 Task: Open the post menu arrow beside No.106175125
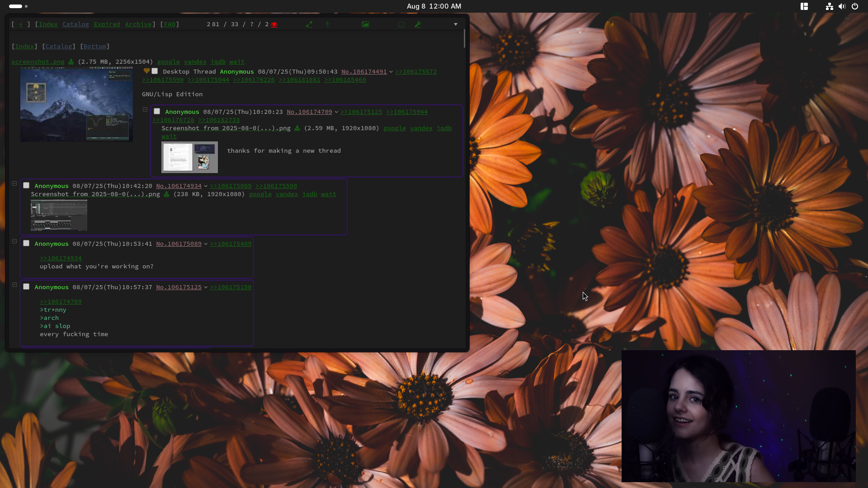click(x=206, y=287)
